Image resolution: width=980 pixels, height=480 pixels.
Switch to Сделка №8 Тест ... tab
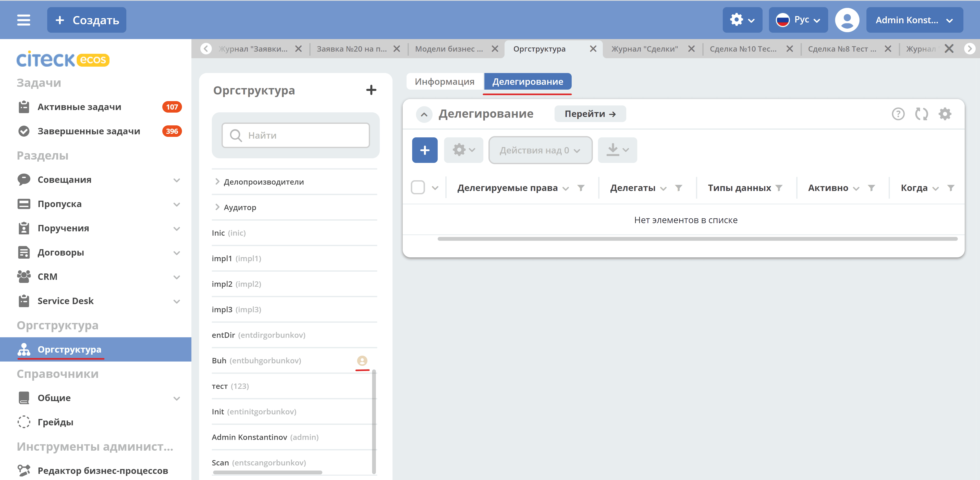tap(842, 49)
